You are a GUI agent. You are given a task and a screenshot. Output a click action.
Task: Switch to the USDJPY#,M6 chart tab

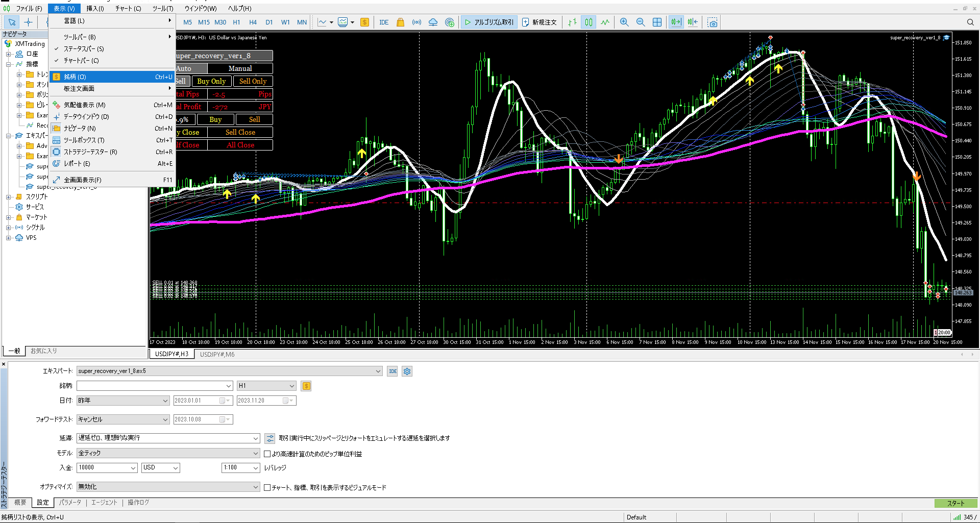tap(217, 354)
